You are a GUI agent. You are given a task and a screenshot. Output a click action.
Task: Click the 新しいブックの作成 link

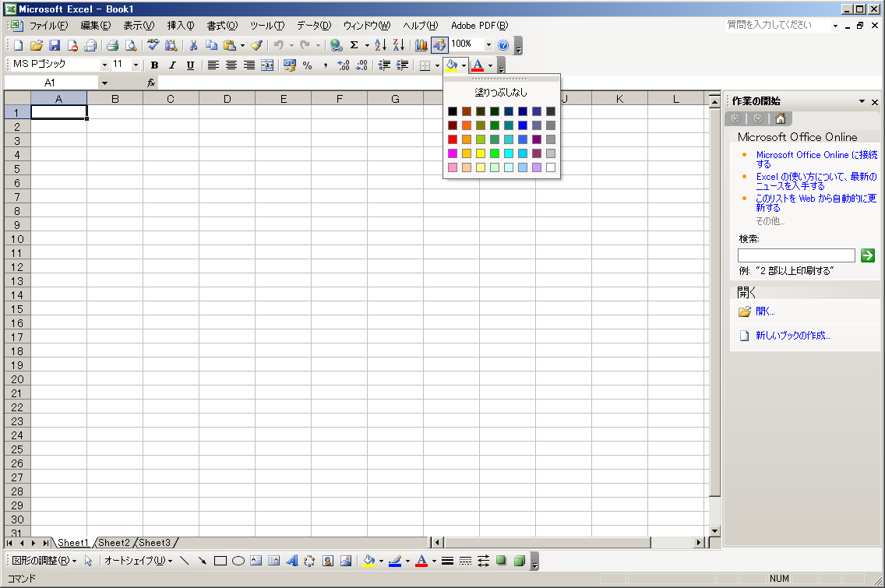tap(792, 336)
